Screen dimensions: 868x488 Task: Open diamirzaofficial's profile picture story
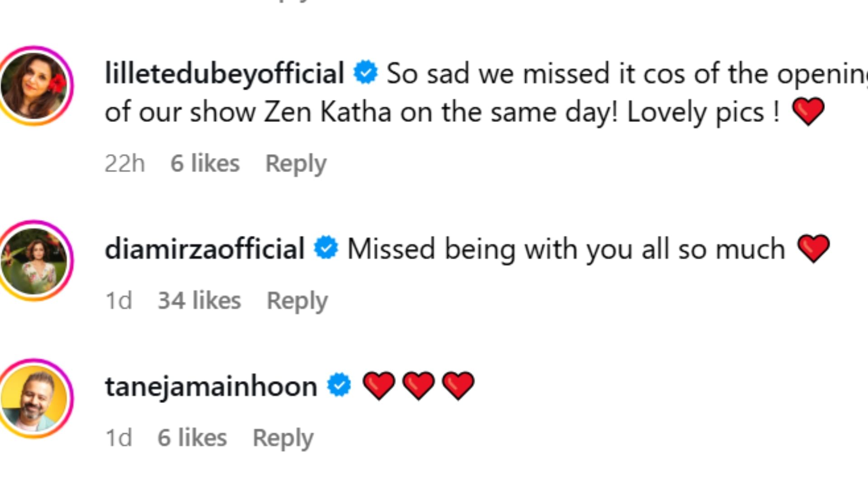[x=34, y=261]
